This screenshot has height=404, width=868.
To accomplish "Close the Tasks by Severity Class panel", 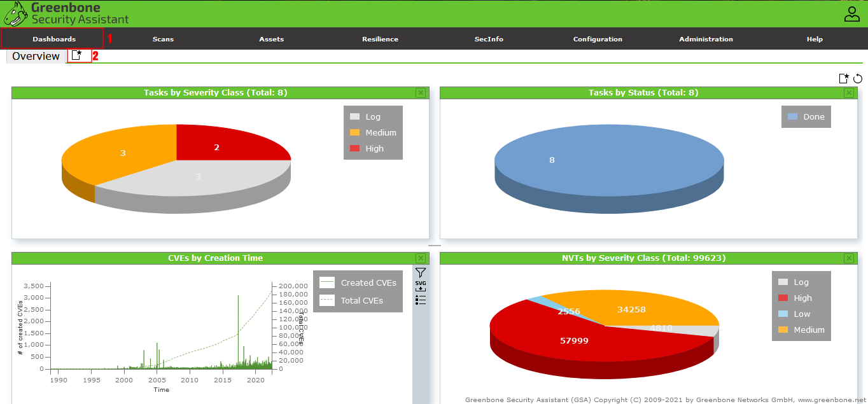I will click(x=421, y=93).
